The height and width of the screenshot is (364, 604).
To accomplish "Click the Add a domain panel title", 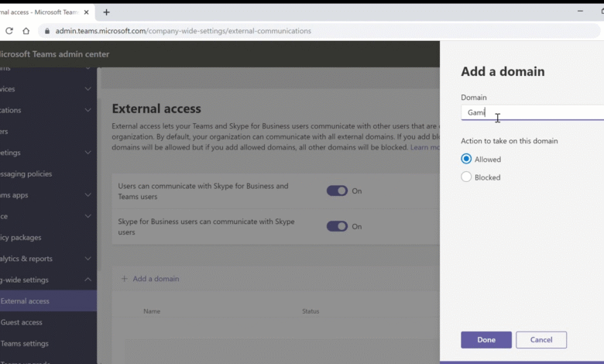I will pos(503,71).
